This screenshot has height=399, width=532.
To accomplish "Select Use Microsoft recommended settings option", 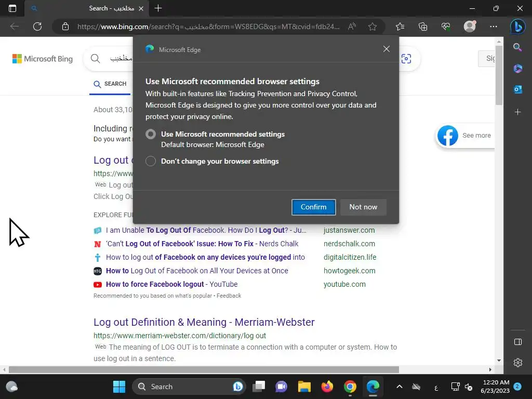I will pos(151,134).
